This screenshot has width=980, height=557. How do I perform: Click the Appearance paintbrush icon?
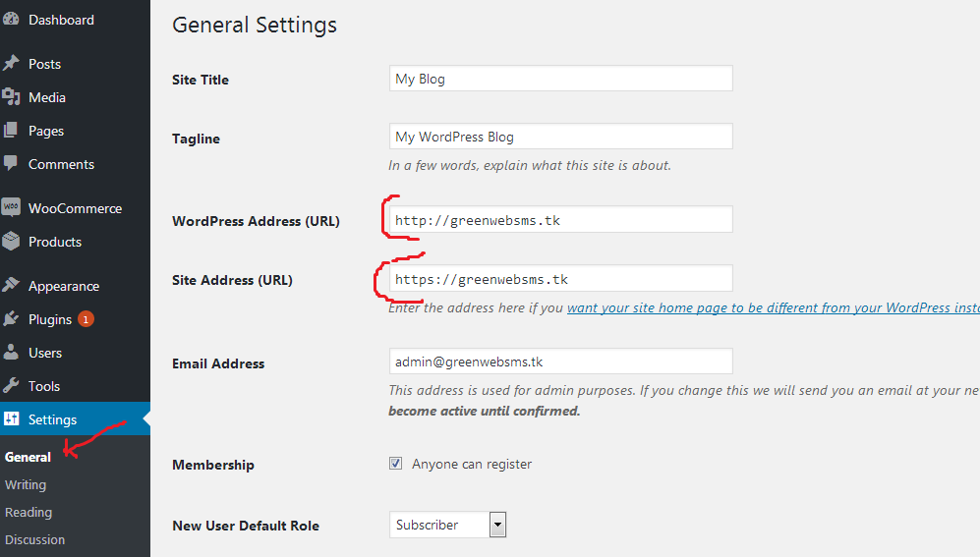coord(11,286)
